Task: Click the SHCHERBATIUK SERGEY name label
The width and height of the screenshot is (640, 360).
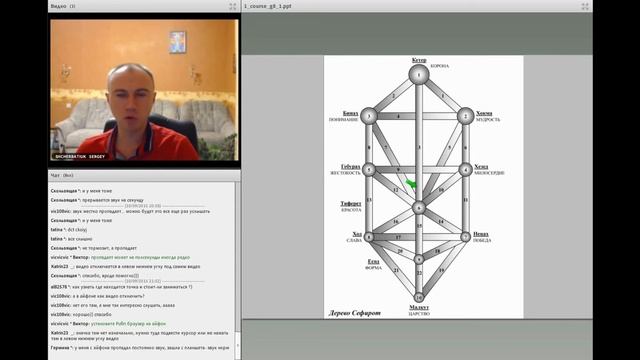Action: coord(80,156)
